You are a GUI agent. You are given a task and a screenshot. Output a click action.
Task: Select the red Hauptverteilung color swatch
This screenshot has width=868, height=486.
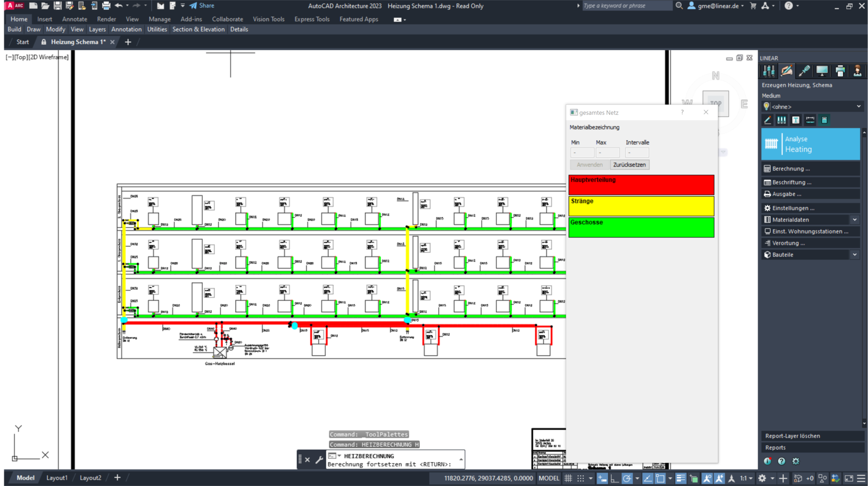coord(641,185)
